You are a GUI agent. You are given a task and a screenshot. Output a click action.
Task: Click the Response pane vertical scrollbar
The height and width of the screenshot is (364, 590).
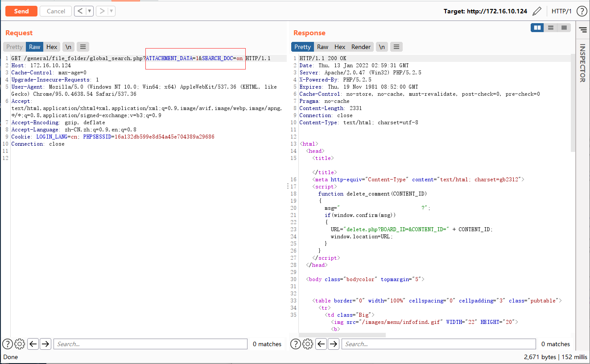click(x=573, y=103)
